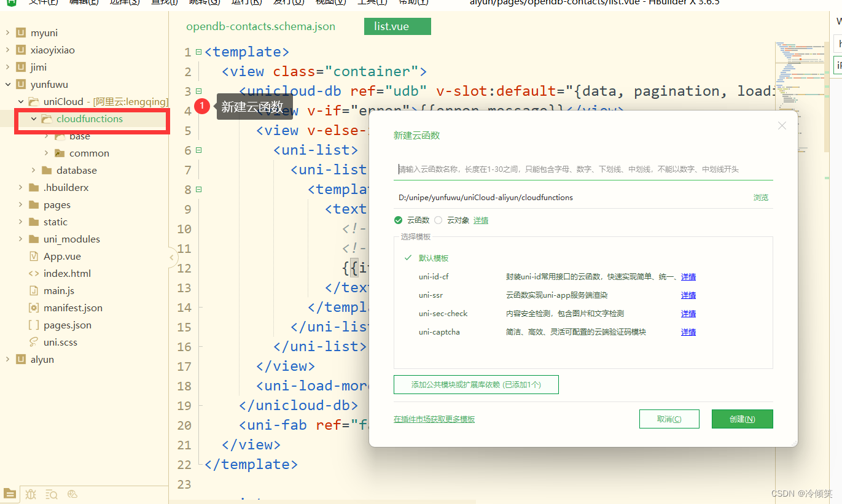842x504 pixels.
Task: Click the index.html file icon
Action: point(34,273)
